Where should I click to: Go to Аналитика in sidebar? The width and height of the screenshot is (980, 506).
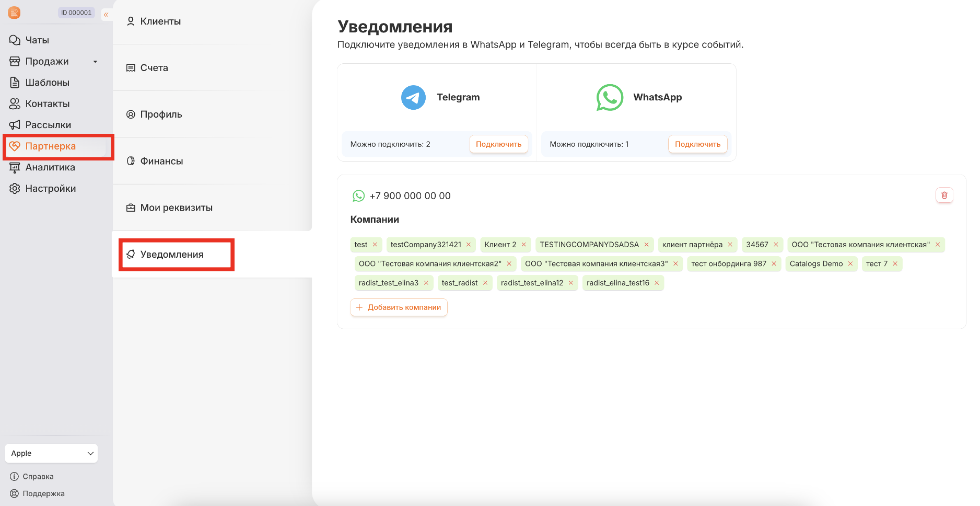[50, 167]
